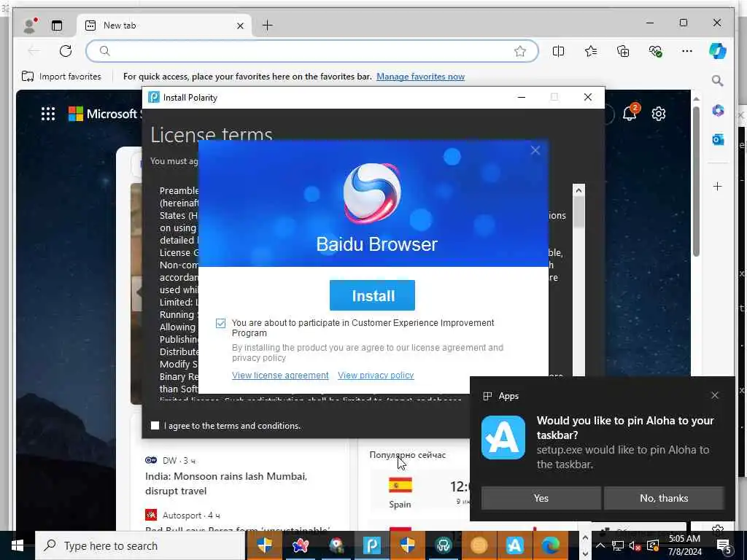This screenshot has width=747, height=560.
Task: Click the taskbar overflow down arrow
Action: (x=585, y=554)
